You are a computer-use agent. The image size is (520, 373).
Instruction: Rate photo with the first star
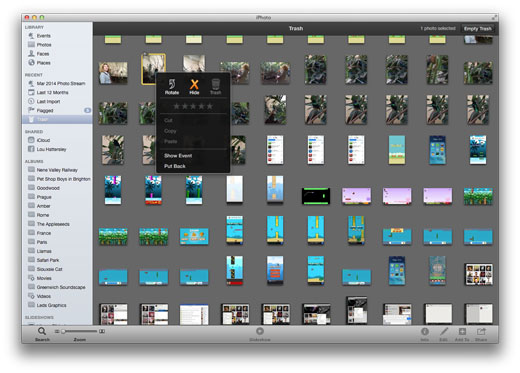point(176,106)
